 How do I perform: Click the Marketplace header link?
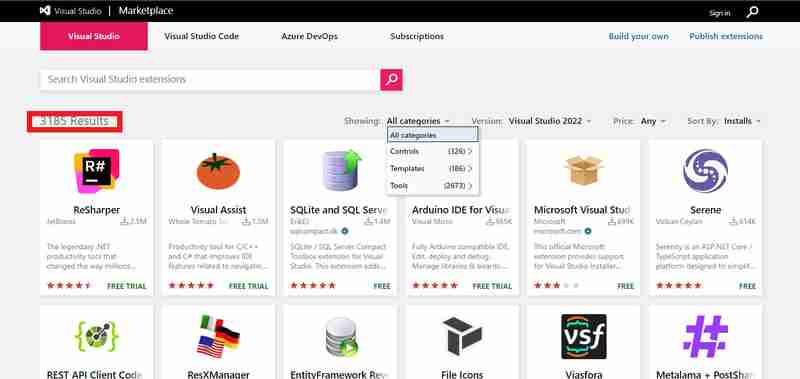coord(146,11)
